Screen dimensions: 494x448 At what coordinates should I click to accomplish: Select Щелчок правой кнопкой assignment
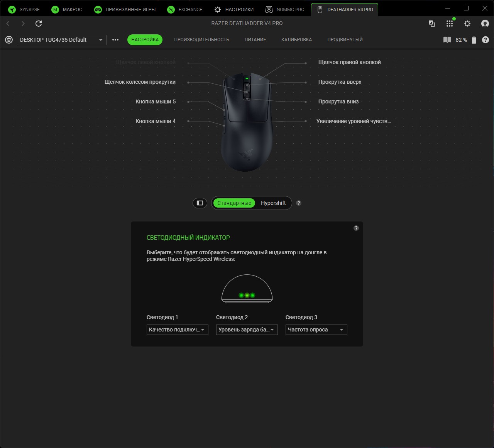[349, 62]
